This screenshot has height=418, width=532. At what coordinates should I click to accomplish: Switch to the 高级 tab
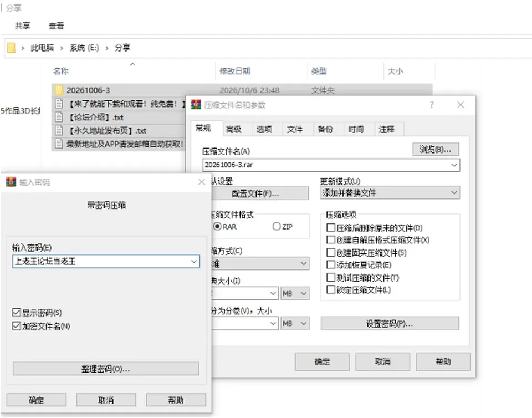click(x=233, y=129)
